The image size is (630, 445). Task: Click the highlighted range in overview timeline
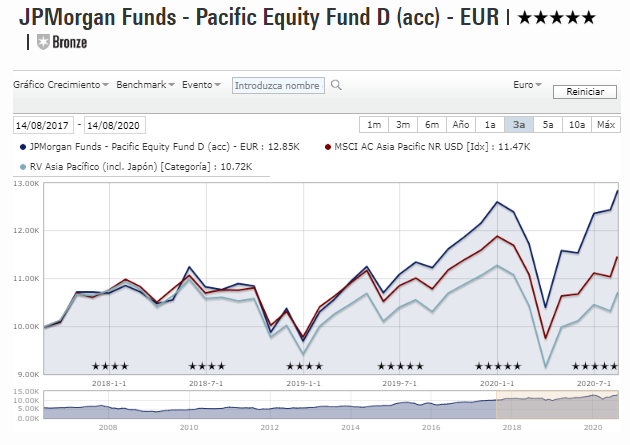(x=558, y=403)
